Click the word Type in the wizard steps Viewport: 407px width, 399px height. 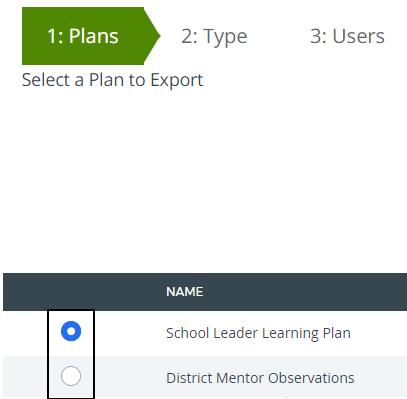(x=225, y=37)
